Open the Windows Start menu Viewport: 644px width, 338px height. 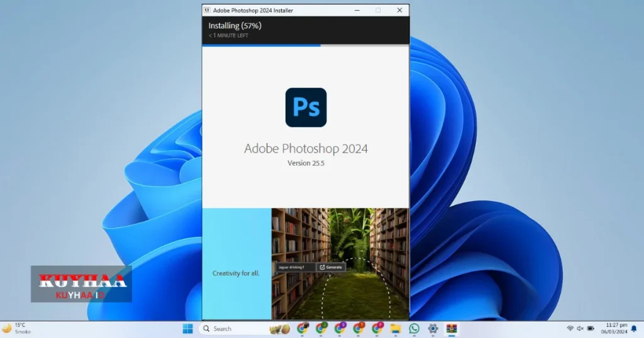click(x=187, y=329)
